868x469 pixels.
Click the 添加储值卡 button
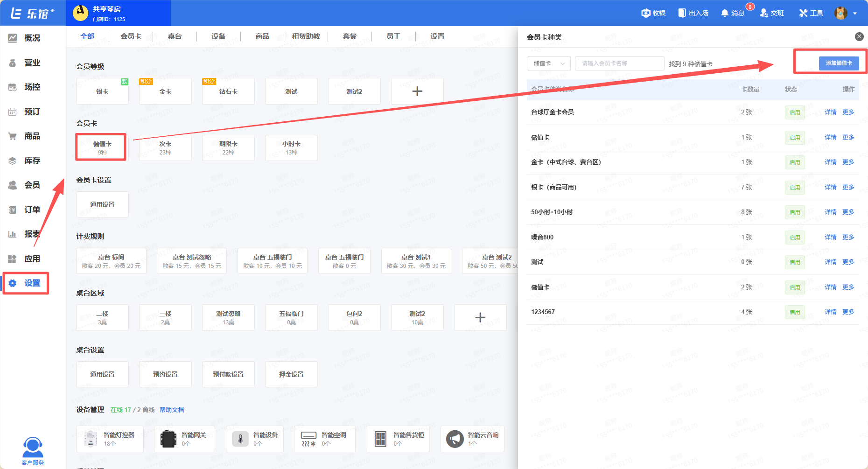[x=839, y=63]
